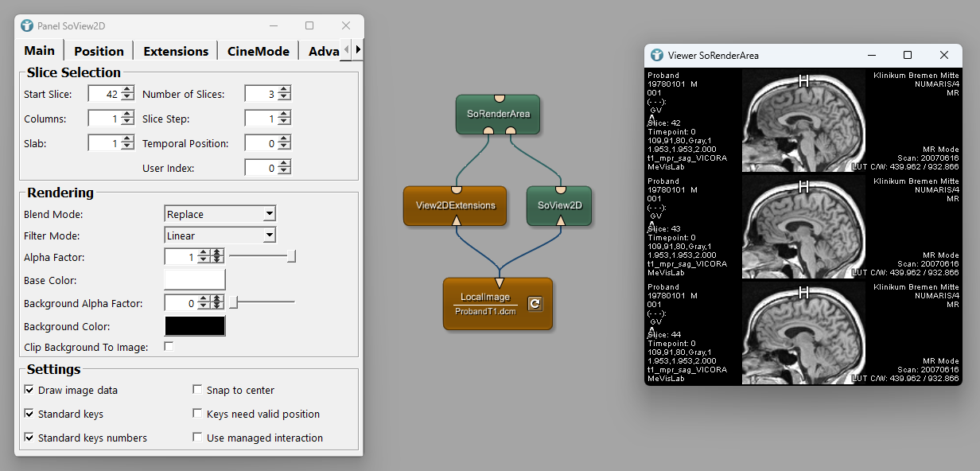Select the SoView2D module node
The height and width of the screenshot is (471, 980).
pos(559,205)
